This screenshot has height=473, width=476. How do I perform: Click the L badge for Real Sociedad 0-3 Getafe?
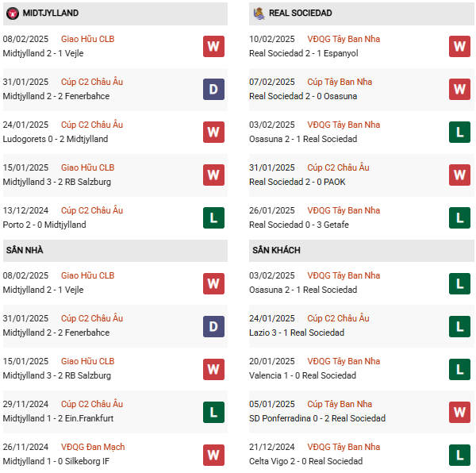(459, 217)
